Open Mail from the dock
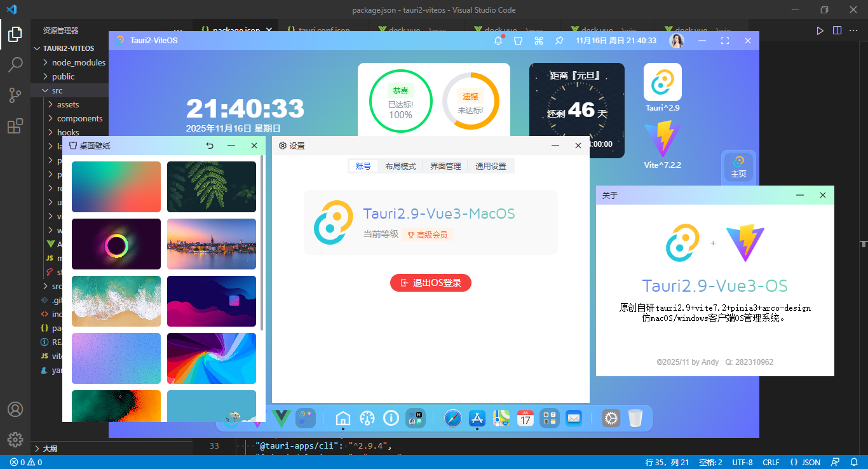868x469 pixels. (x=573, y=418)
